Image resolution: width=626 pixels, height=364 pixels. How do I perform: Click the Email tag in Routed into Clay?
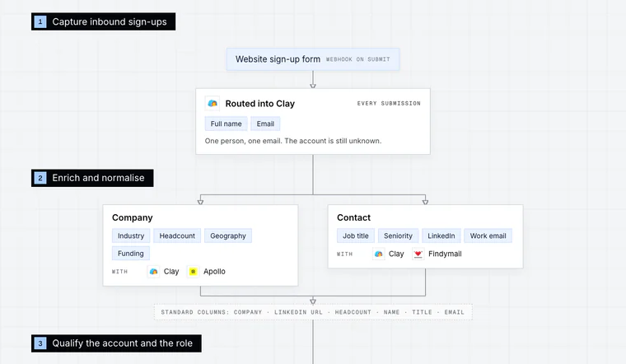coord(265,124)
